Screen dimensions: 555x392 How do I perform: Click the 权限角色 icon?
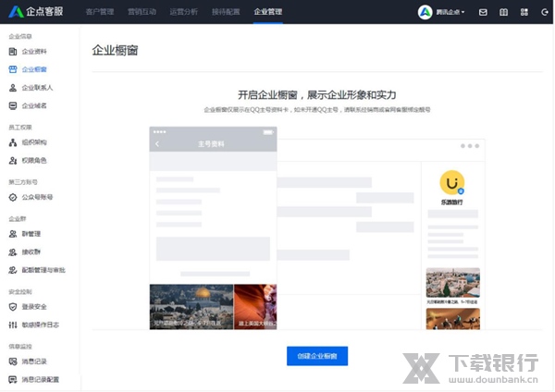coord(13,161)
